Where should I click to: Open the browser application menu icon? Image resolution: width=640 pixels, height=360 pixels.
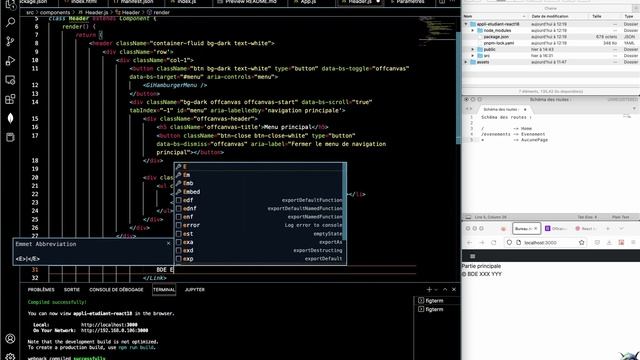click(633, 242)
